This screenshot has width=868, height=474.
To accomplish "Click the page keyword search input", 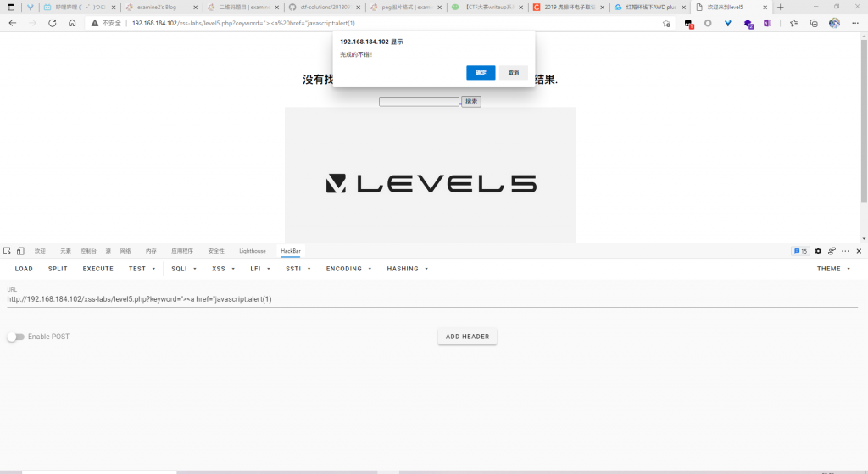I will 419,102.
